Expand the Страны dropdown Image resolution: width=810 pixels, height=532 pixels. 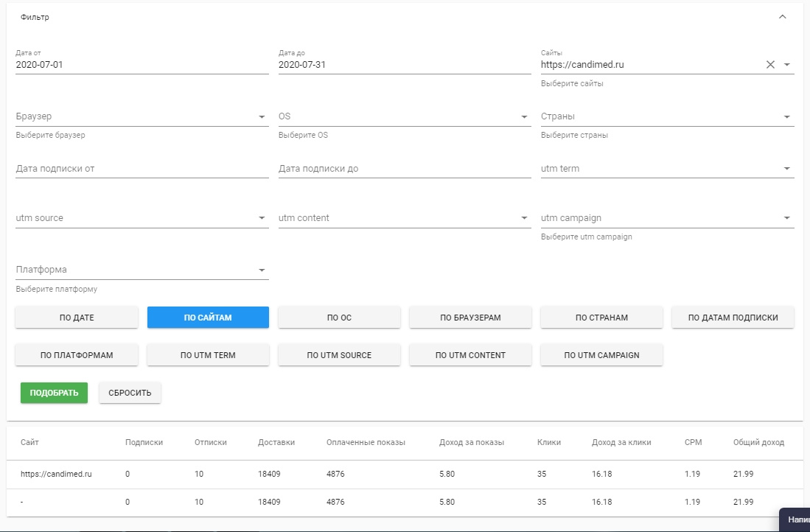pyautogui.click(x=787, y=117)
